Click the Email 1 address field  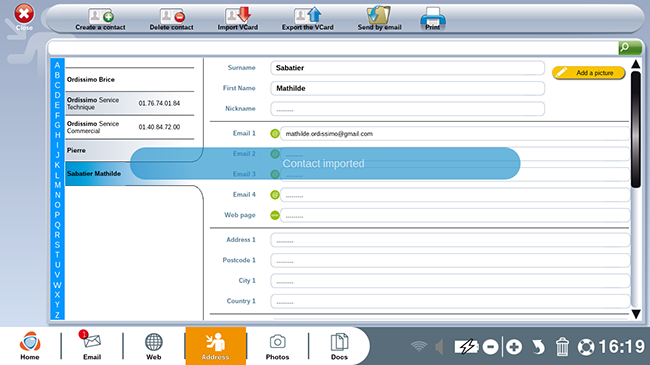point(455,134)
